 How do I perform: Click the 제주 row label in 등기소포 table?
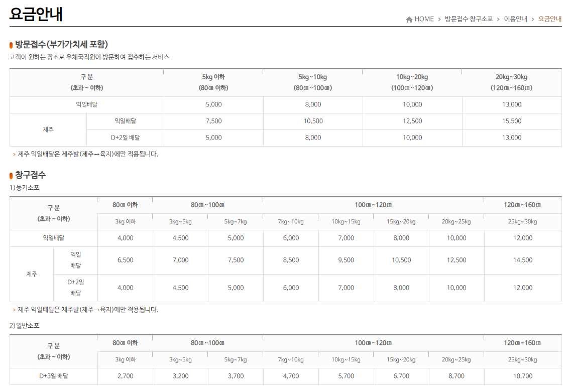point(32,274)
